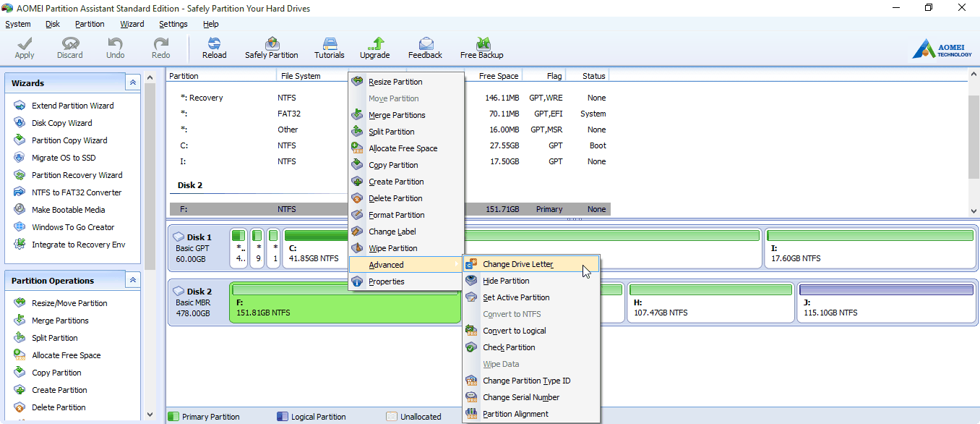
Task: Click the Upgrade toolbar icon
Action: tap(375, 48)
